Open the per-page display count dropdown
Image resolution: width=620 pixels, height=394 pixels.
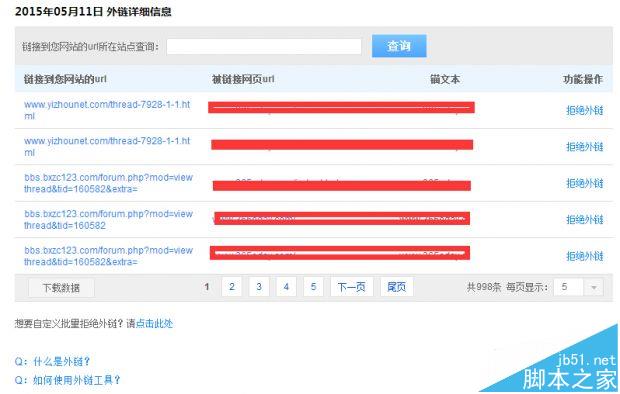[578, 287]
